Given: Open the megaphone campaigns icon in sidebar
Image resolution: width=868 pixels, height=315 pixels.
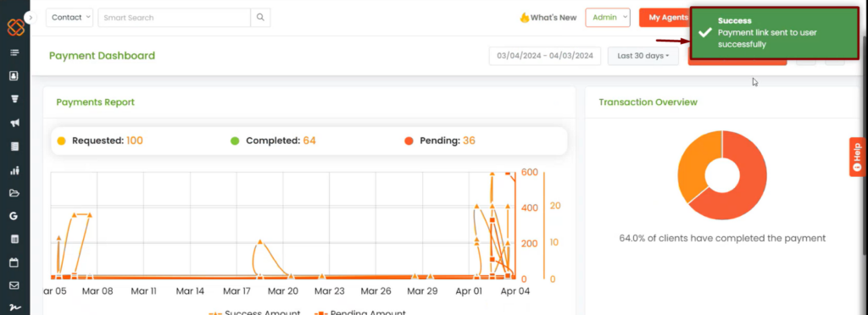Looking at the screenshot, I should [15, 123].
